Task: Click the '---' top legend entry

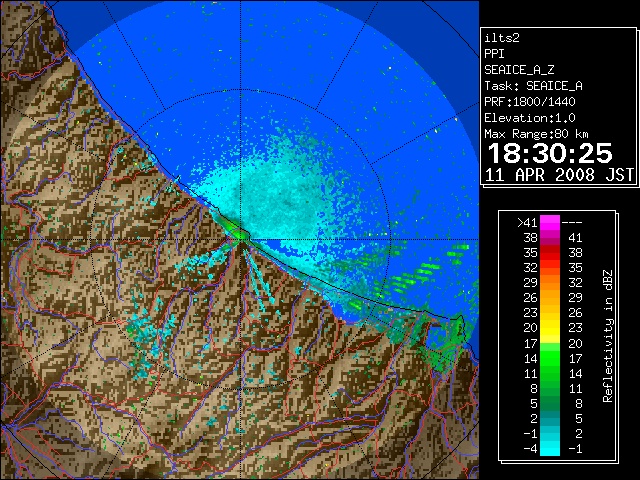Action: [x=572, y=223]
